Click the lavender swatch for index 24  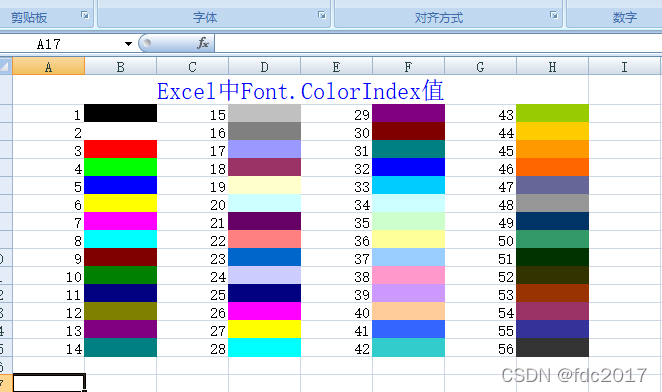pyautogui.click(x=265, y=275)
